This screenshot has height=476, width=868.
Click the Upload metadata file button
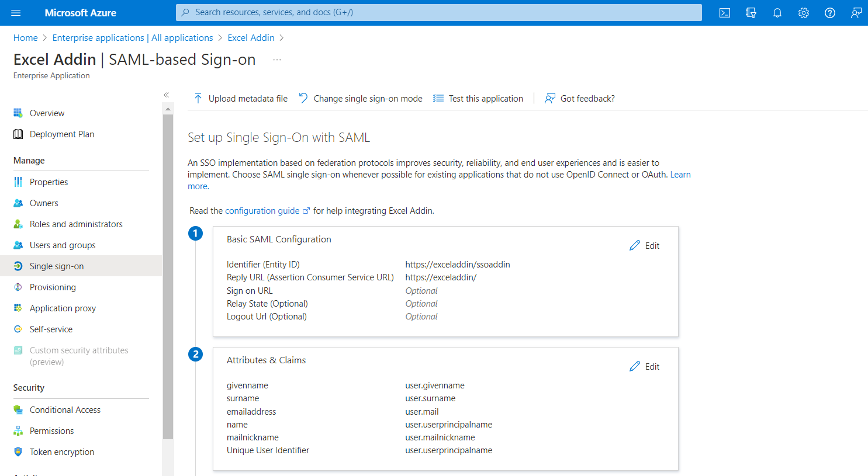pyautogui.click(x=241, y=99)
